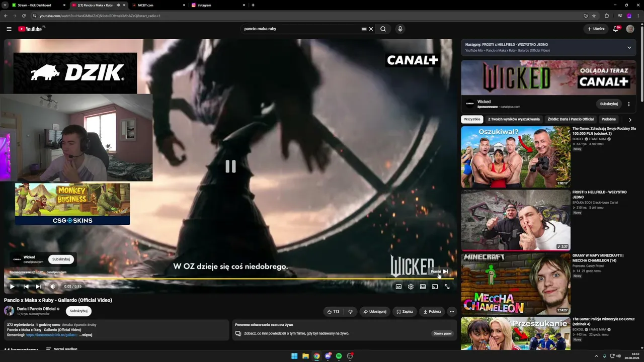Enter full screen in the video player
This screenshot has width=644, height=362.
coord(447,287)
